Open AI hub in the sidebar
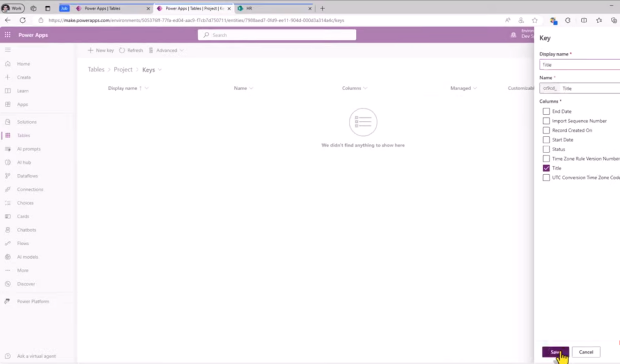 [x=24, y=162]
